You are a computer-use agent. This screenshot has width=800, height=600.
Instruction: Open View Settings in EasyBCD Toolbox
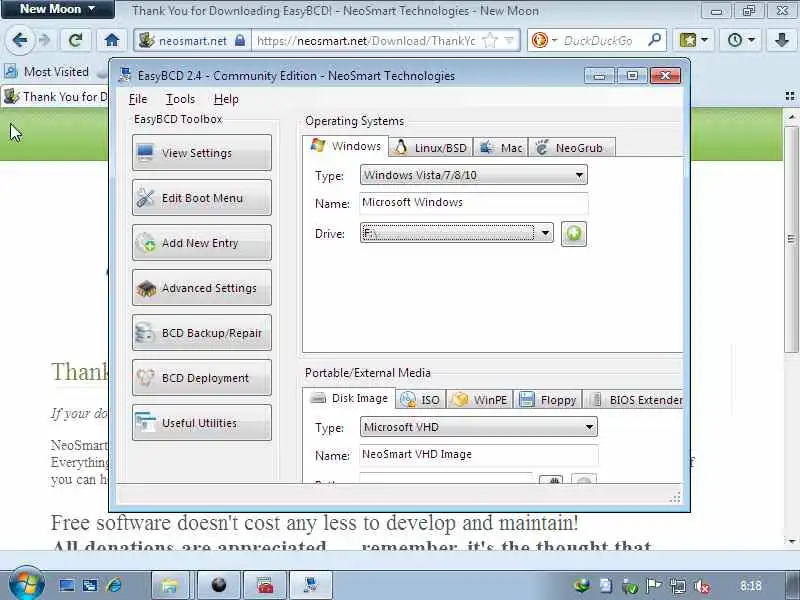point(202,153)
